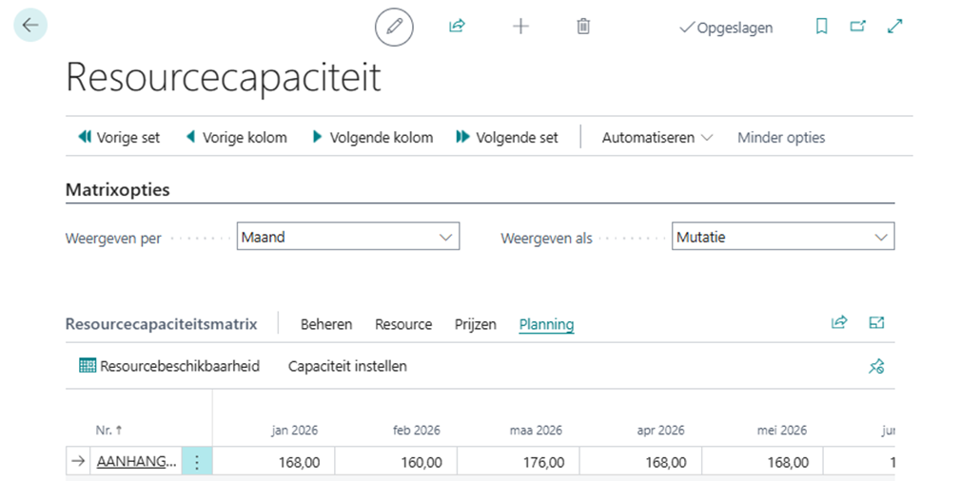Click the trash delete icon
This screenshot has width=980, height=481.
(583, 27)
